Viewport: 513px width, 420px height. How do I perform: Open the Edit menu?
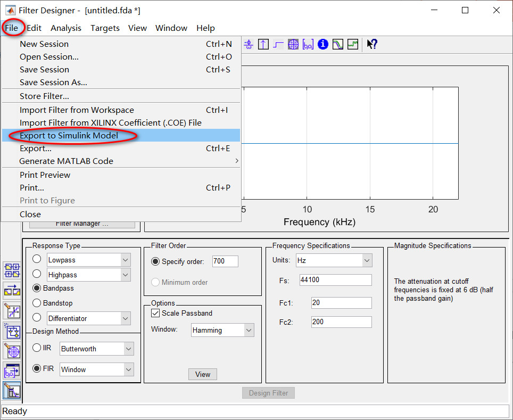pos(34,28)
